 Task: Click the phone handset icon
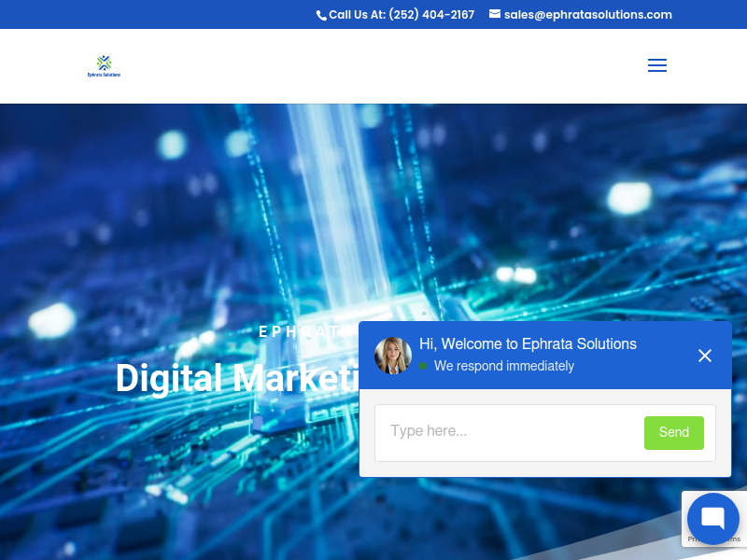pyautogui.click(x=321, y=15)
